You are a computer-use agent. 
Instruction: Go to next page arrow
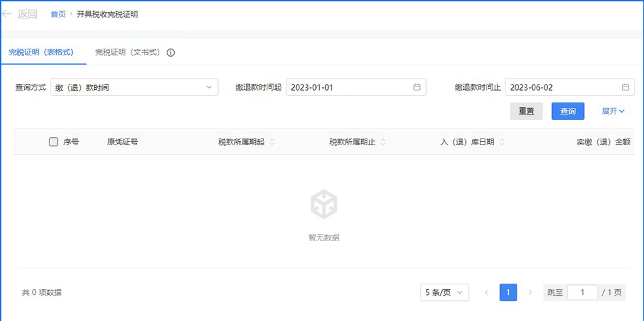(530, 292)
